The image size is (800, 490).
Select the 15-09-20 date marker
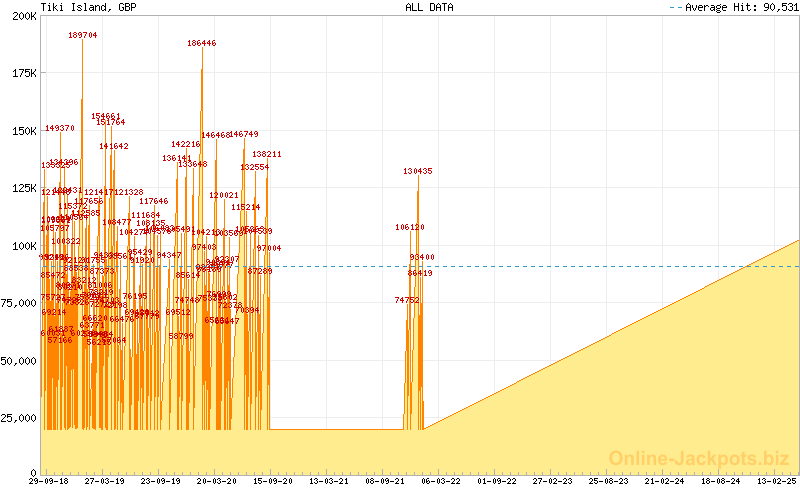(x=274, y=482)
